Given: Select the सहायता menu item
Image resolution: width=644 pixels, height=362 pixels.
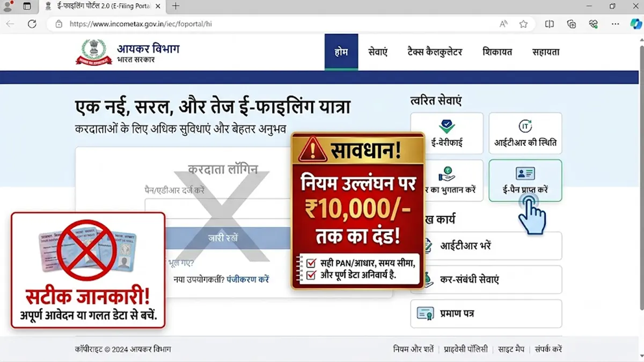Looking at the screenshot, I should (546, 52).
